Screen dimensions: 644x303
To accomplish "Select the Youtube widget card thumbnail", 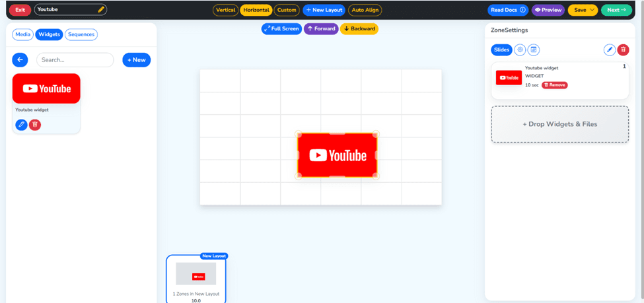I will pyautogui.click(x=46, y=88).
